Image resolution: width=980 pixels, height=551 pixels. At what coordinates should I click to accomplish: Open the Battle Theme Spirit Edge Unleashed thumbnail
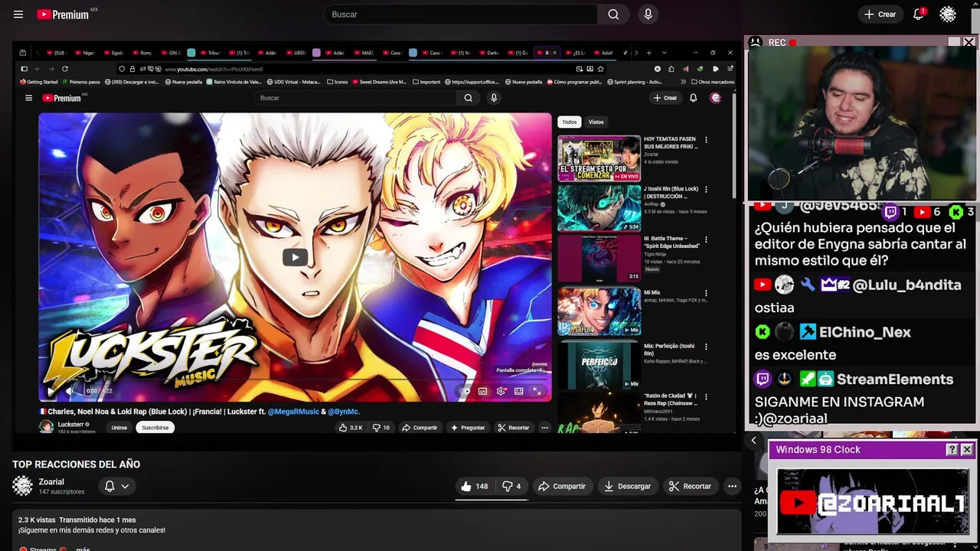point(599,258)
